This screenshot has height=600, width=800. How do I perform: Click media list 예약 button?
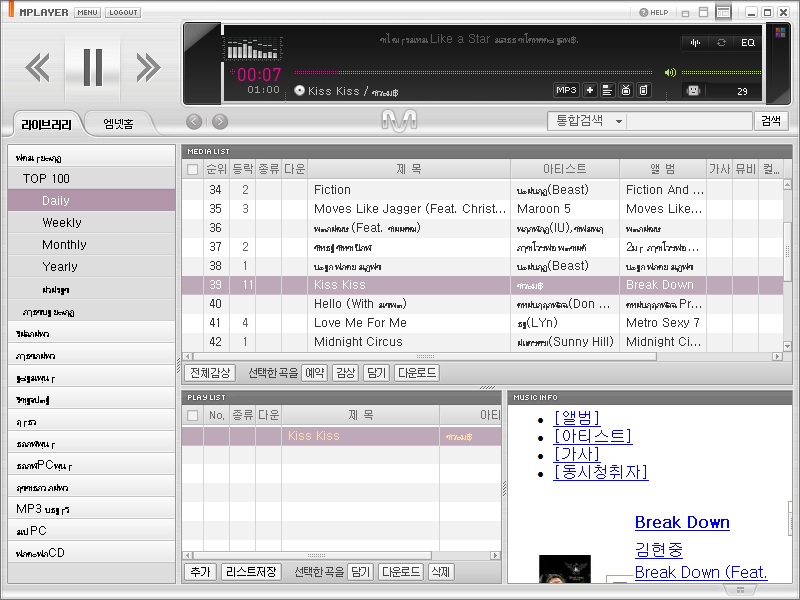(315, 373)
